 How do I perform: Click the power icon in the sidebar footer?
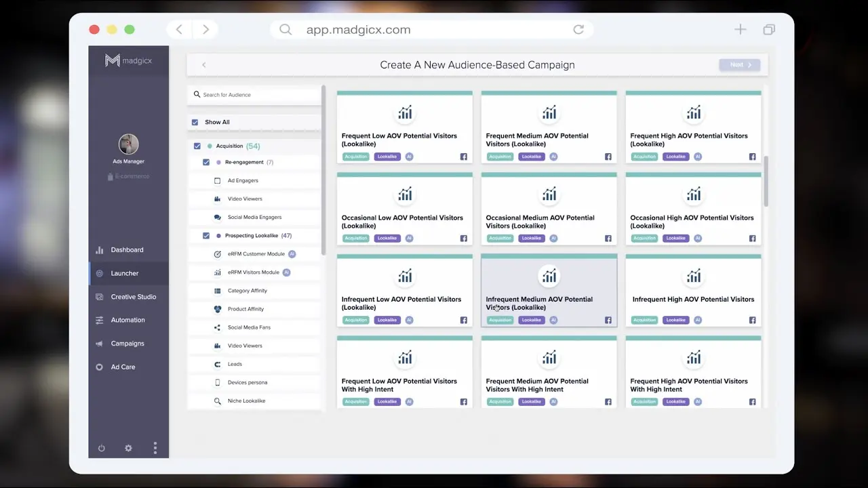[102, 448]
